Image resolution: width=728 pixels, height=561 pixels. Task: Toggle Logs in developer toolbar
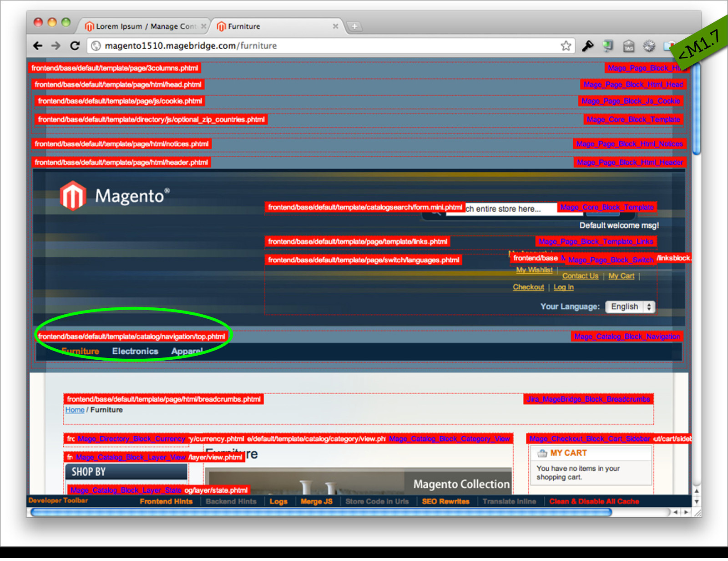[278, 501]
